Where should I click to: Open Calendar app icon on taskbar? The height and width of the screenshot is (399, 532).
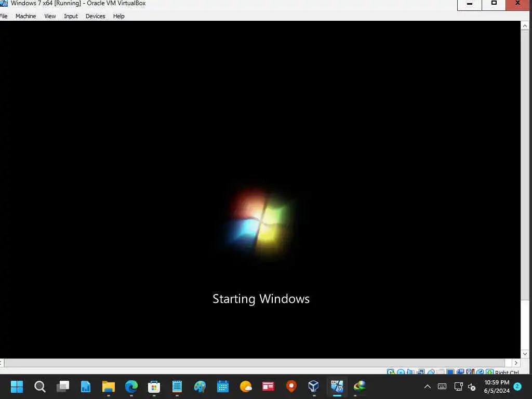pos(222,387)
